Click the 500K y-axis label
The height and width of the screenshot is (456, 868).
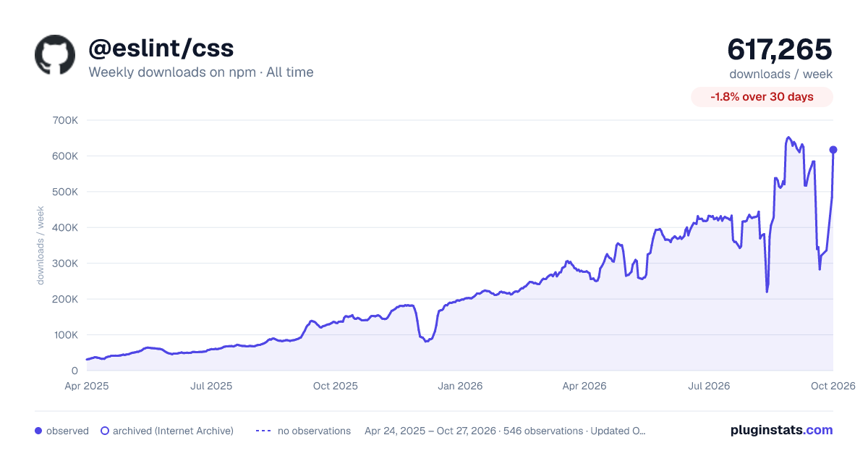pos(66,192)
